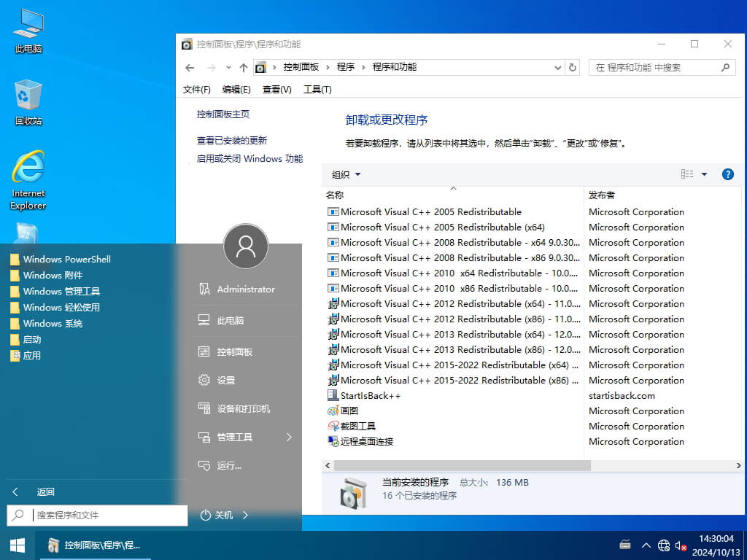This screenshot has width=747, height=560.
Task: Click 程序 in the address breadcrumb
Action: 346,67
